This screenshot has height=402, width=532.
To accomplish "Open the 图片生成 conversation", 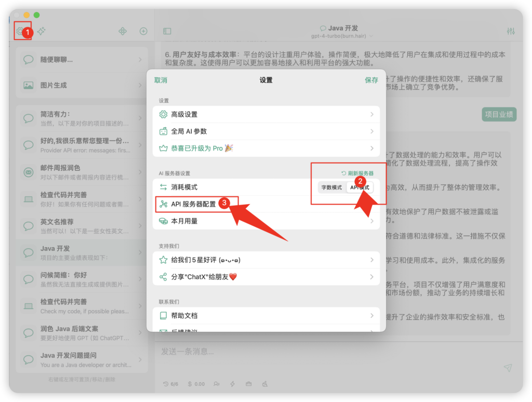I will pos(82,85).
